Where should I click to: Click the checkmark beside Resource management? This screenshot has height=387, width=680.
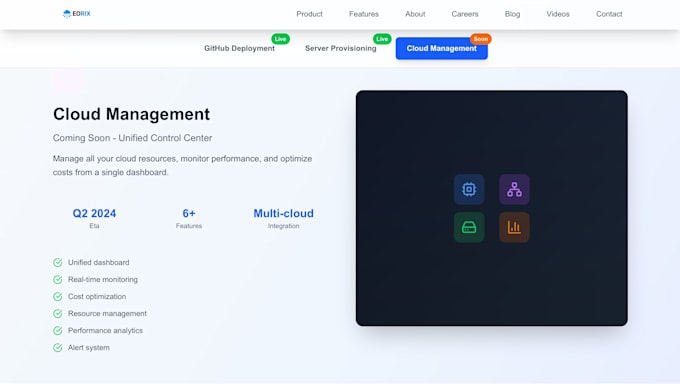pyautogui.click(x=58, y=313)
